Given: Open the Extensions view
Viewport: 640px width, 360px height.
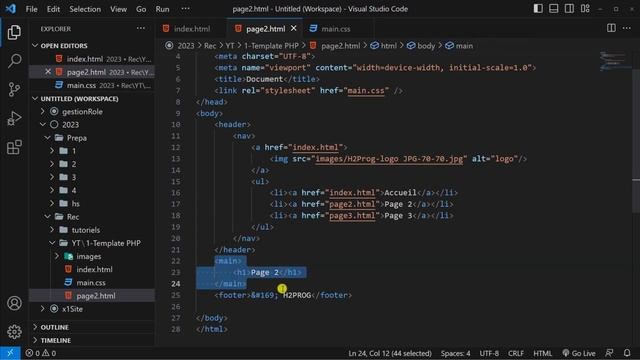Looking at the screenshot, I should click(14, 147).
